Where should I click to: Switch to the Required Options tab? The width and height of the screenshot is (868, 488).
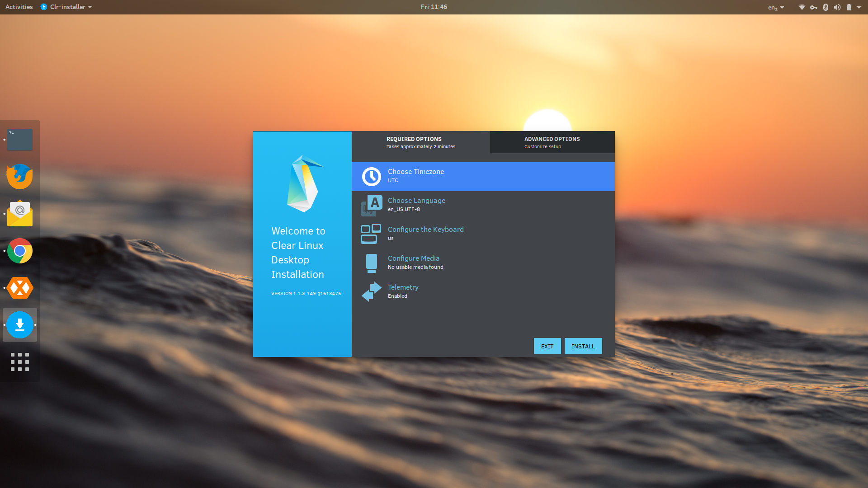(x=420, y=142)
